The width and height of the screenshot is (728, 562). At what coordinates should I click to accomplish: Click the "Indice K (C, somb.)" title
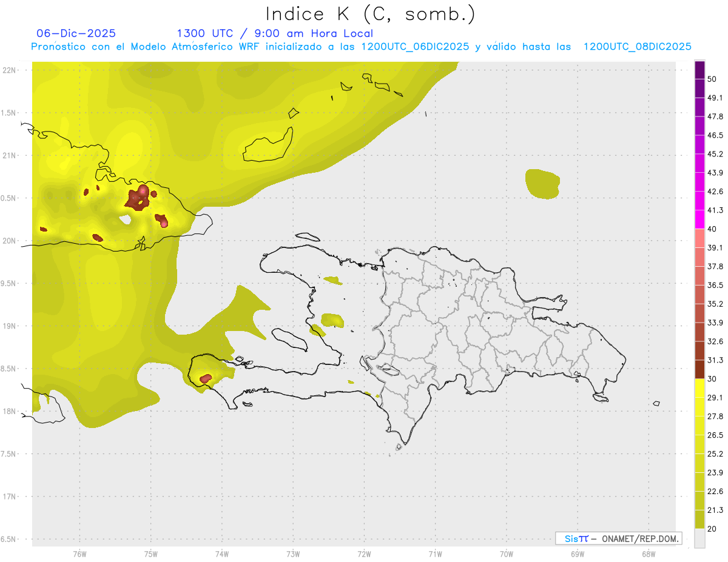[x=371, y=14]
